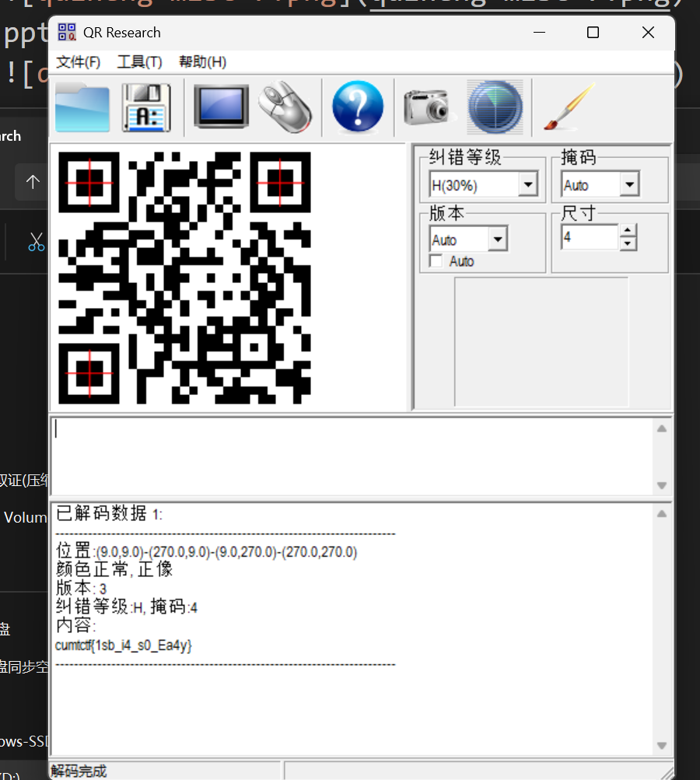The height and width of the screenshot is (780, 700).
Task: Click the blue globe radar icon
Action: [x=495, y=107]
